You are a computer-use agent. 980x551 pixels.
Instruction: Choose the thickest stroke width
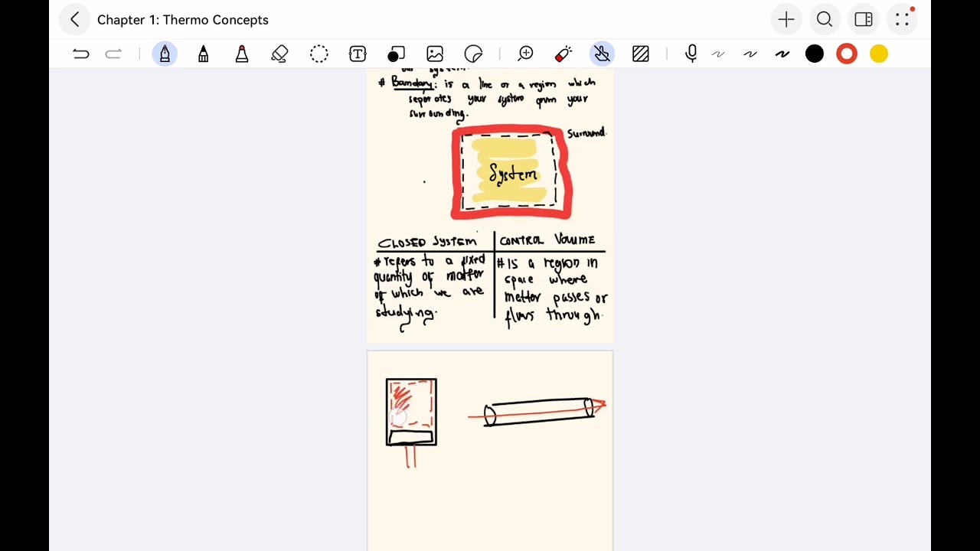click(782, 54)
